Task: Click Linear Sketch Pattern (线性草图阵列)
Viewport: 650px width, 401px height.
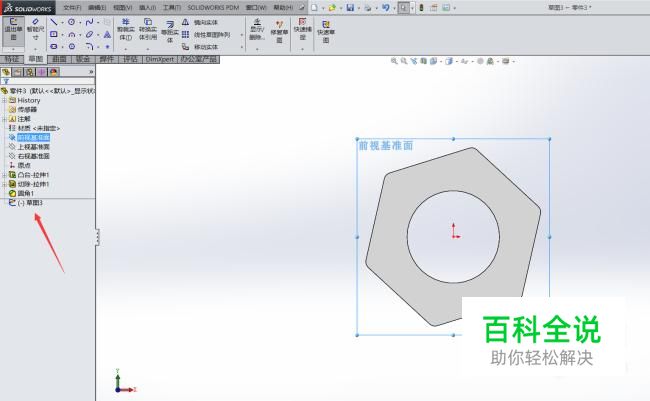Action: 206,35
